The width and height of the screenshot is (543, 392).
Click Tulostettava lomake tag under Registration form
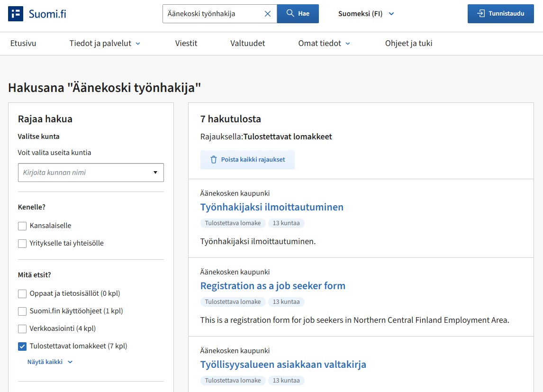click(233, 301)
